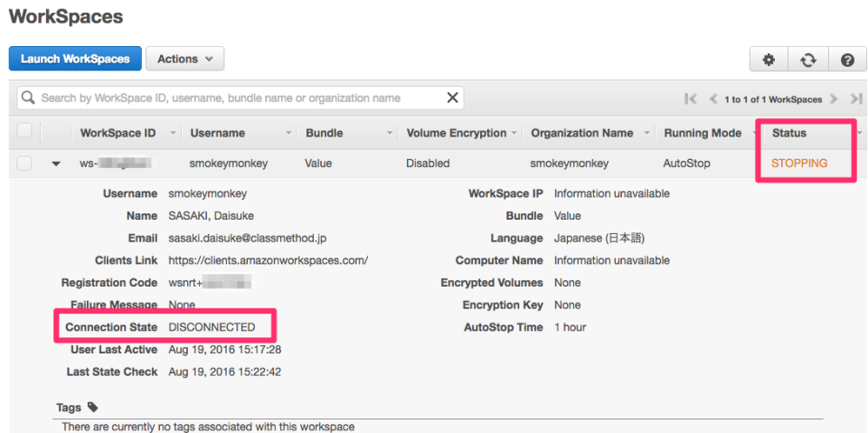Screen dimensions: 868x433
Task: Click the STOPPING status cell
Action: coord(799,164)
